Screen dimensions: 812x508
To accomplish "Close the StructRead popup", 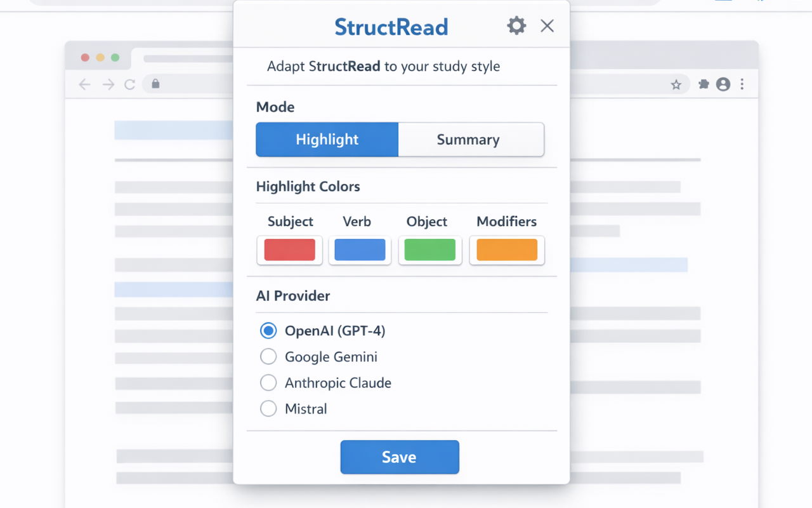I will [547, 26].
